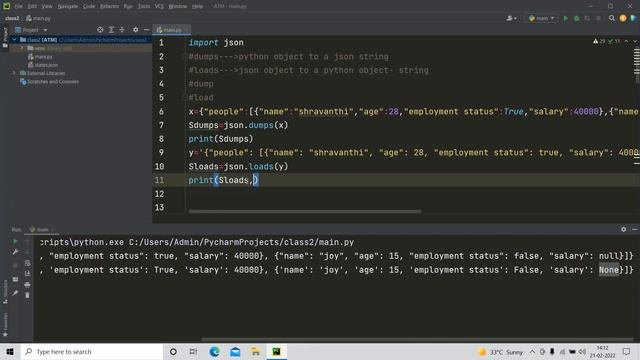
Task: Expand the venv folder
Action: pyautogui.click(x=22, y=48)
